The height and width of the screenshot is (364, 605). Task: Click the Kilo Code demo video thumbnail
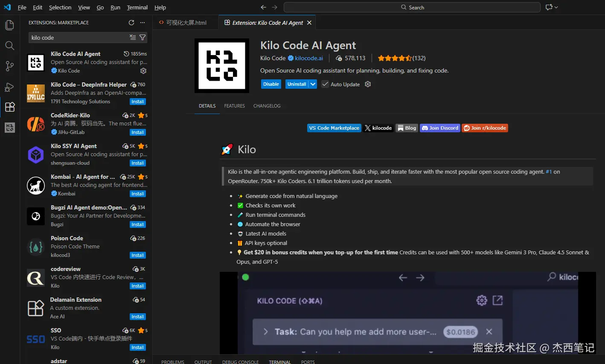tap(408, 313)
